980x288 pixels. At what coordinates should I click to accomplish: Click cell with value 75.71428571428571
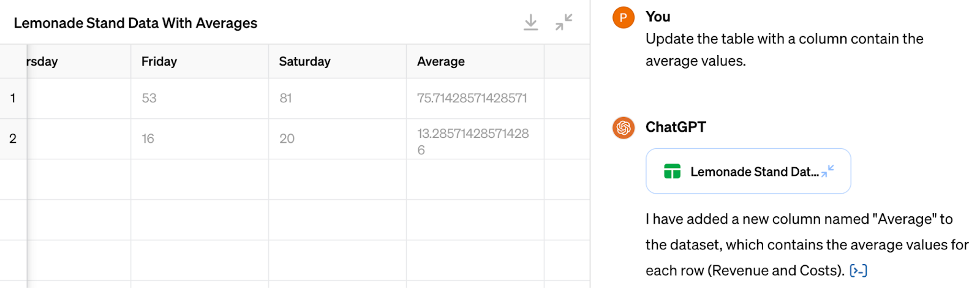[x=475, y=98]
